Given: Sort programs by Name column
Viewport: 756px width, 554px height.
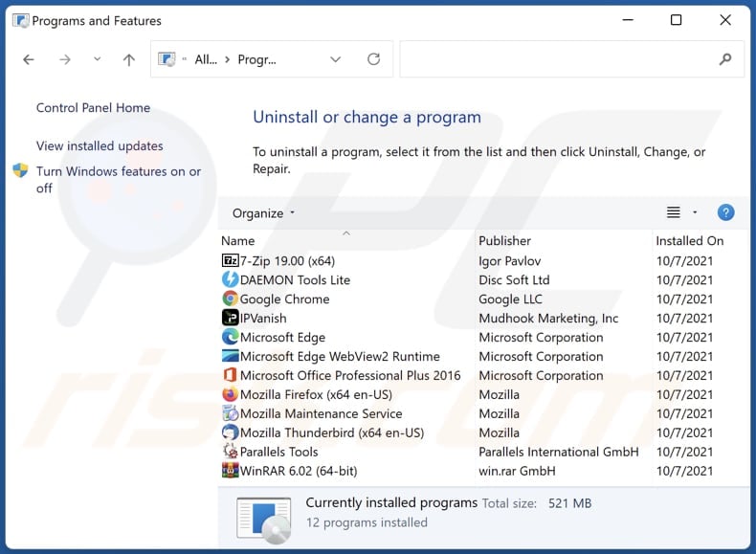Looking at the screenshot, I should (238, 241).
